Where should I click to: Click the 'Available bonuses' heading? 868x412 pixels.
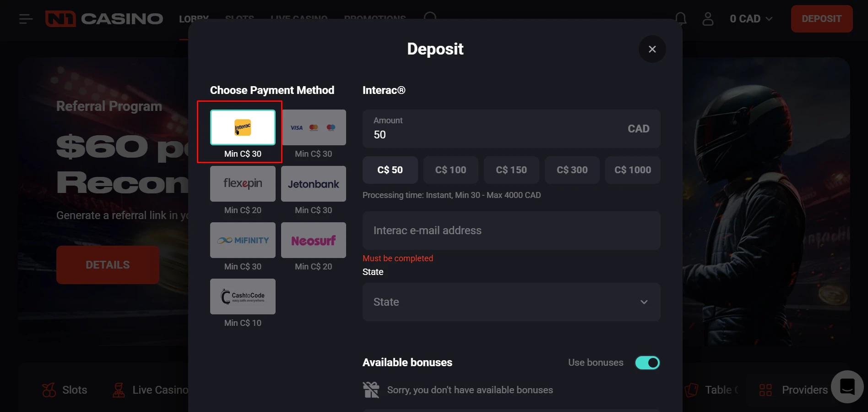(407, 363)
